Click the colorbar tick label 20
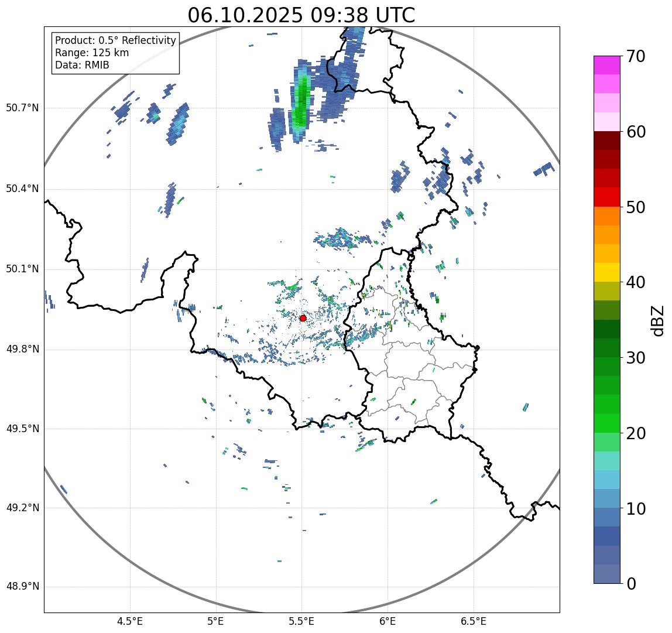672x633 pixels. tap(636, 433)
